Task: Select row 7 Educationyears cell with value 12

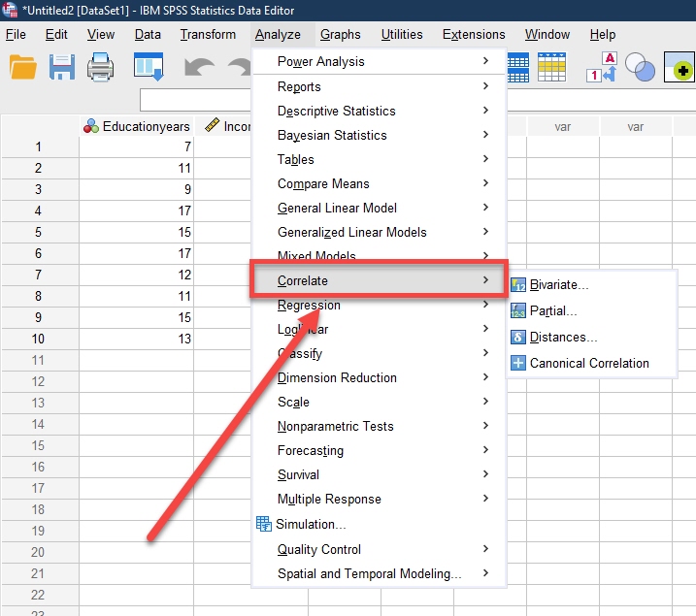Action: pos(137,275)
